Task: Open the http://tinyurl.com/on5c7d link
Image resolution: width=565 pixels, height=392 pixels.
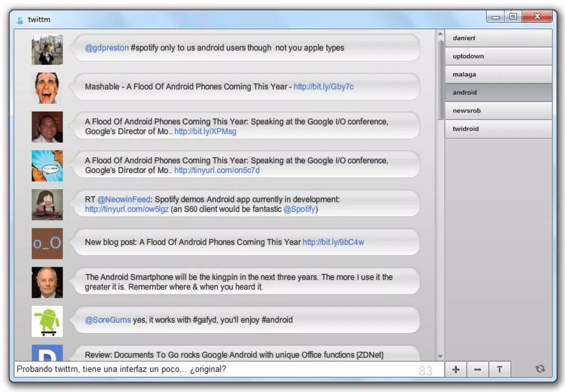Action: click(x=217, y=170)
